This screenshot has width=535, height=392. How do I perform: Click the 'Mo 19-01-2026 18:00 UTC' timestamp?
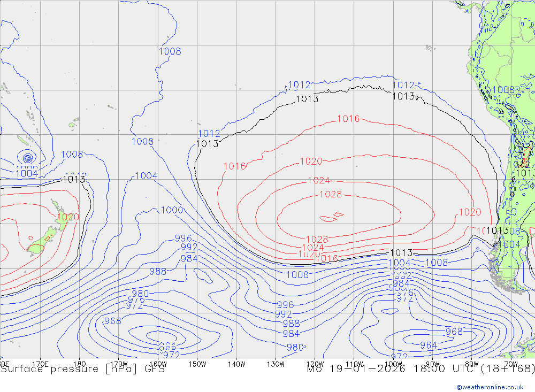[392, 369]
